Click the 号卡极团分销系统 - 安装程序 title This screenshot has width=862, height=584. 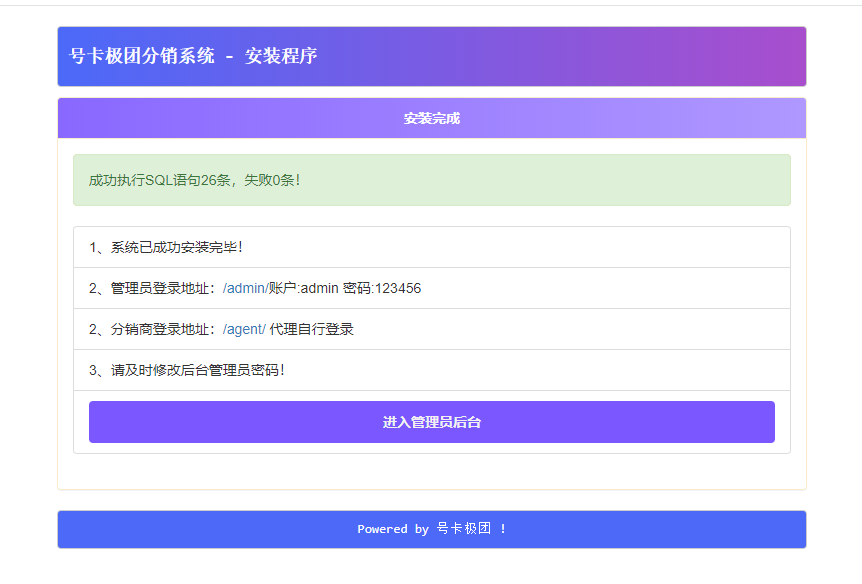(193, 56)
